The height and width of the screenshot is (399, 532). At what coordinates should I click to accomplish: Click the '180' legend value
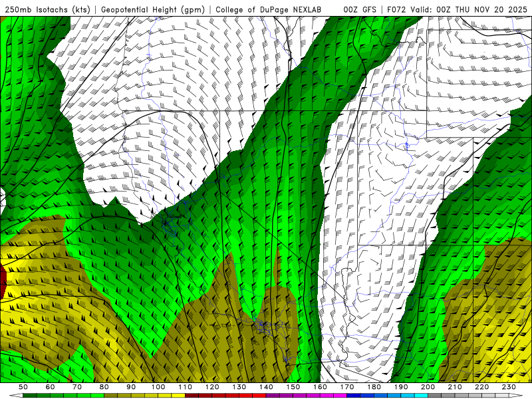(374, 387)
